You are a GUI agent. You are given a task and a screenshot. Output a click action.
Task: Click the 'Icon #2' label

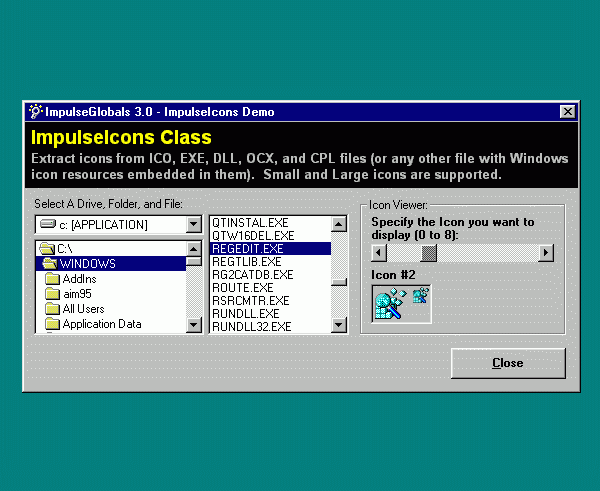(393, 275)
